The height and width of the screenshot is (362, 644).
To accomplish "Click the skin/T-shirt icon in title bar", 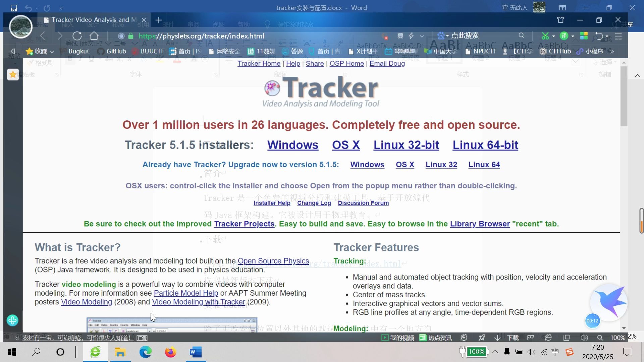I will point(560,20).
